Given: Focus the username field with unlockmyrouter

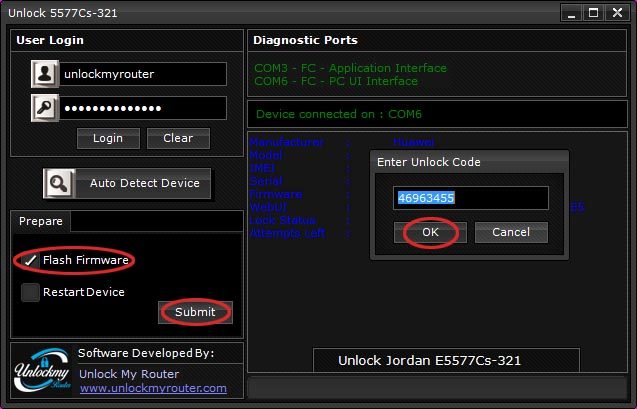Looking at the screenshot, I should 143,74.
